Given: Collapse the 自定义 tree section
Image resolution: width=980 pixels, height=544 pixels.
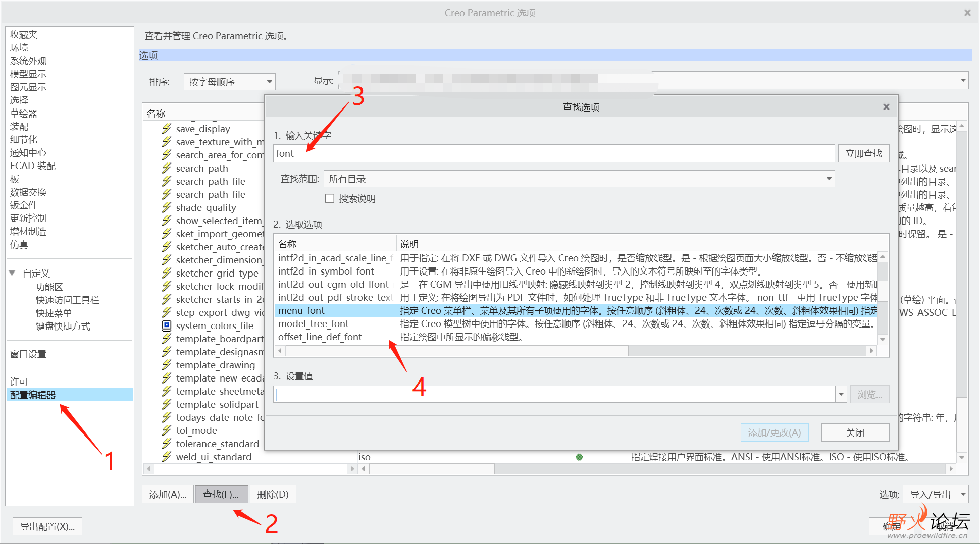Looking at the screenshot, I should pos(12,273).
